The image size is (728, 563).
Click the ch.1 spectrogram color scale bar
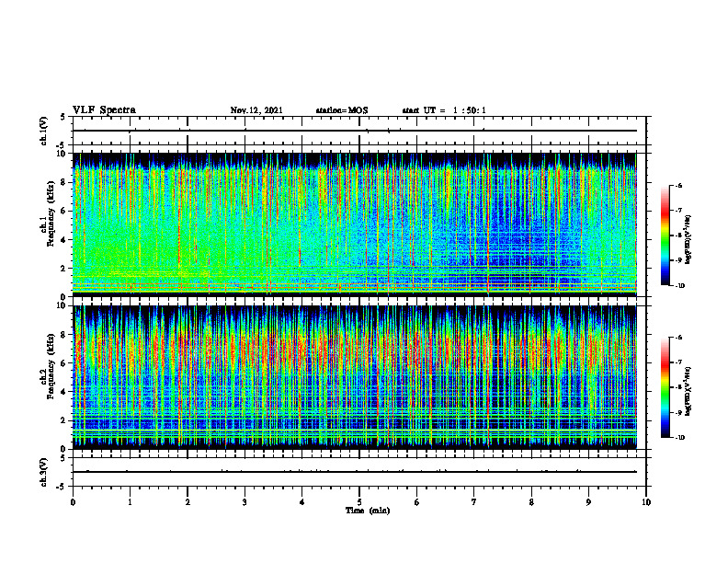(x=665, y=236)
